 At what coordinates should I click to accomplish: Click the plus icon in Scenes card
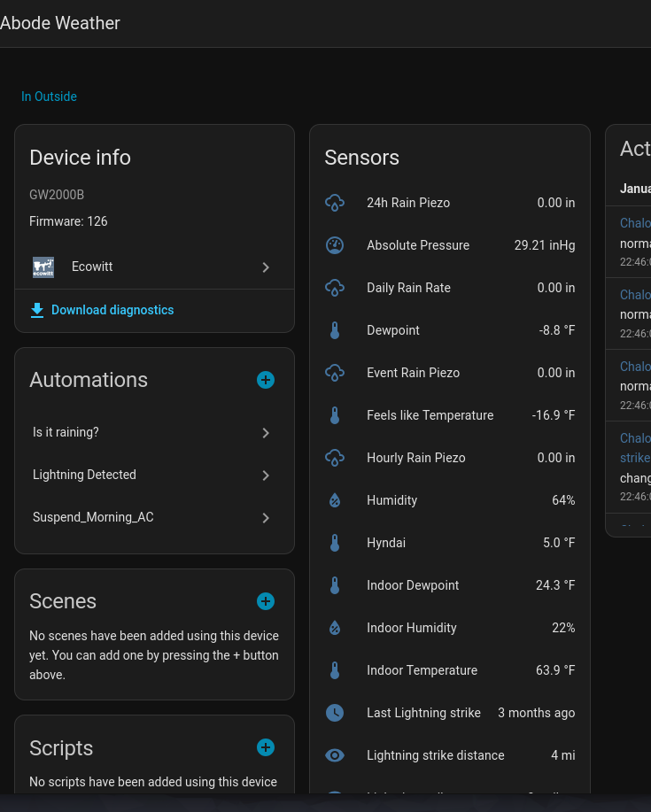pyautogui.click(x=266, y=601)
